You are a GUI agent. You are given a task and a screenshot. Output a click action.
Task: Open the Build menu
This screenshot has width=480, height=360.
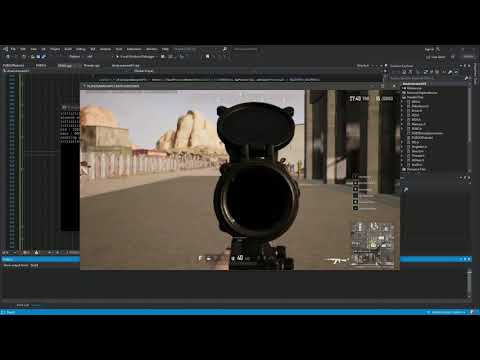click(x=68, y=49)
